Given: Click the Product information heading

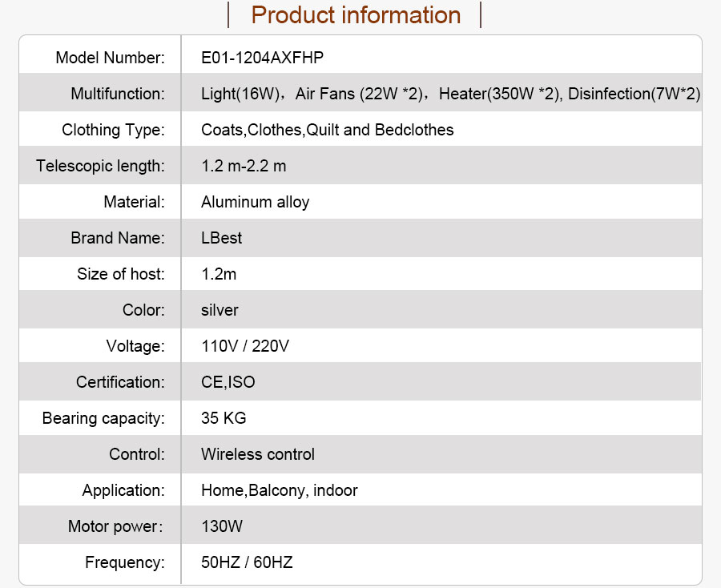Looking at the screenshot, I should coord(356,15).
